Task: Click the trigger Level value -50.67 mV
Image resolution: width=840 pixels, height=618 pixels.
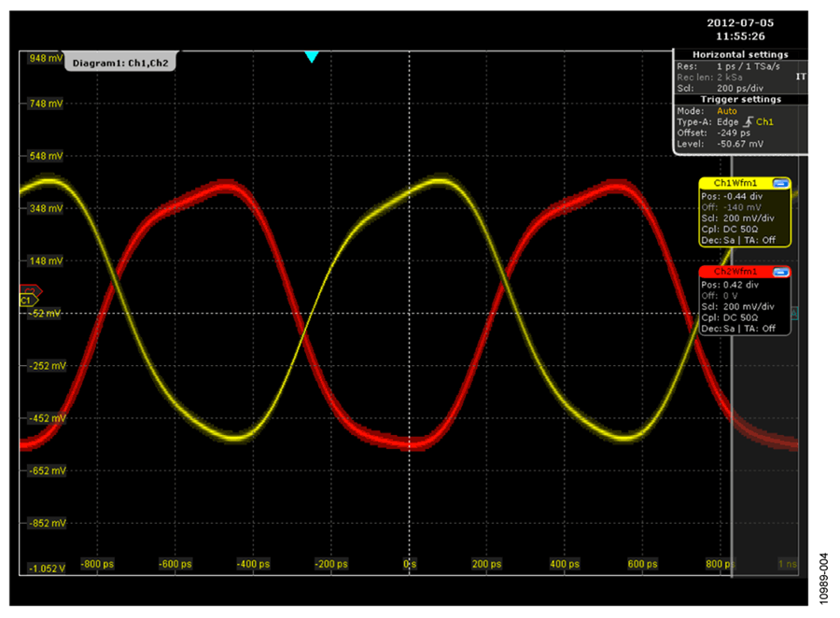Action: click(740, 144)
